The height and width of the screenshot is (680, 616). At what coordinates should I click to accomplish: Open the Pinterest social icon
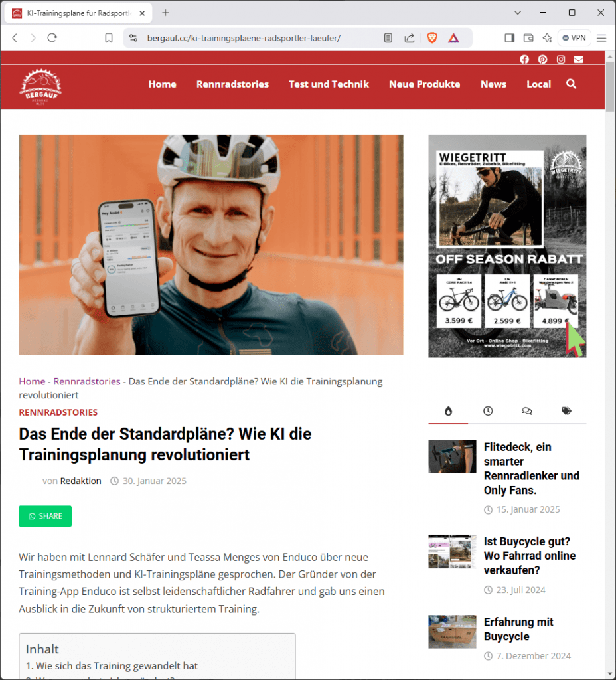tap(543, 59)
